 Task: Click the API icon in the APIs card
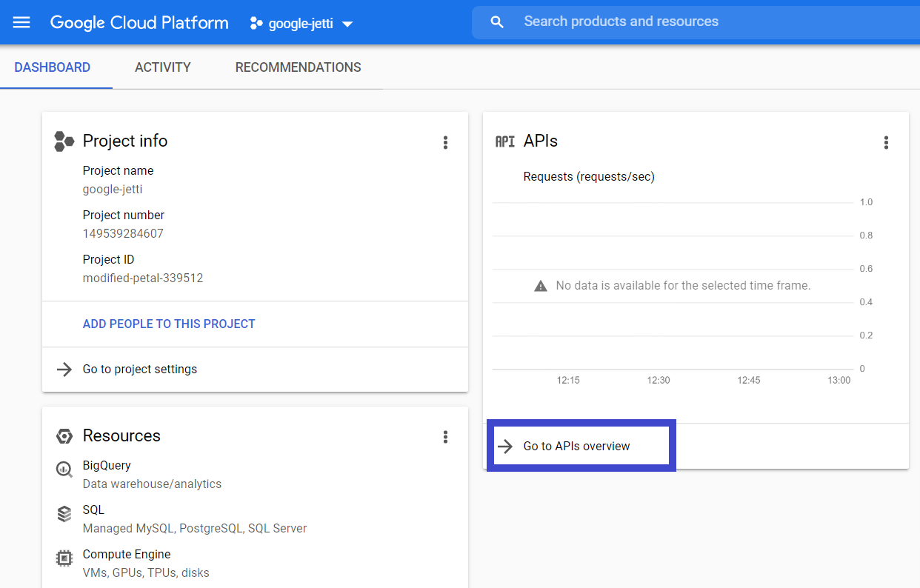505,141
